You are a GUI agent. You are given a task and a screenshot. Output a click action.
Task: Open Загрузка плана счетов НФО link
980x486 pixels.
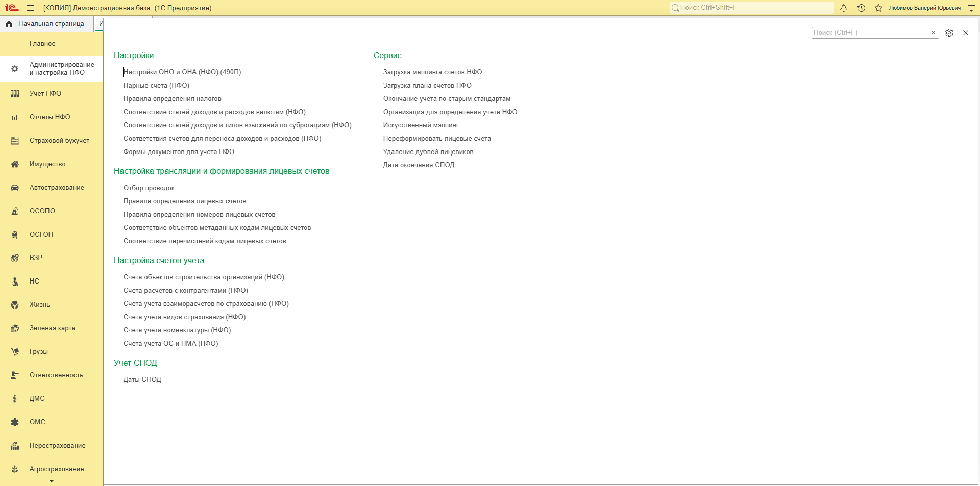(427, 86)
